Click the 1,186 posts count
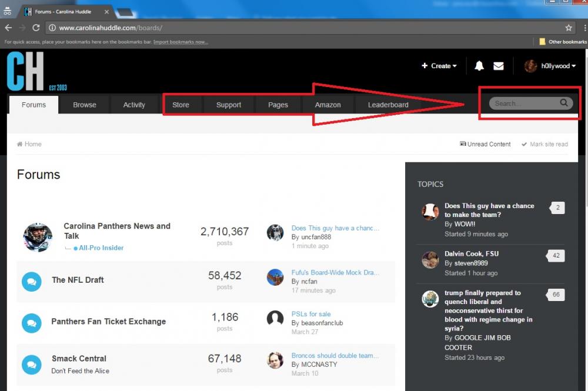The height and width of the screenshot is (391, 588). (225, 317)
